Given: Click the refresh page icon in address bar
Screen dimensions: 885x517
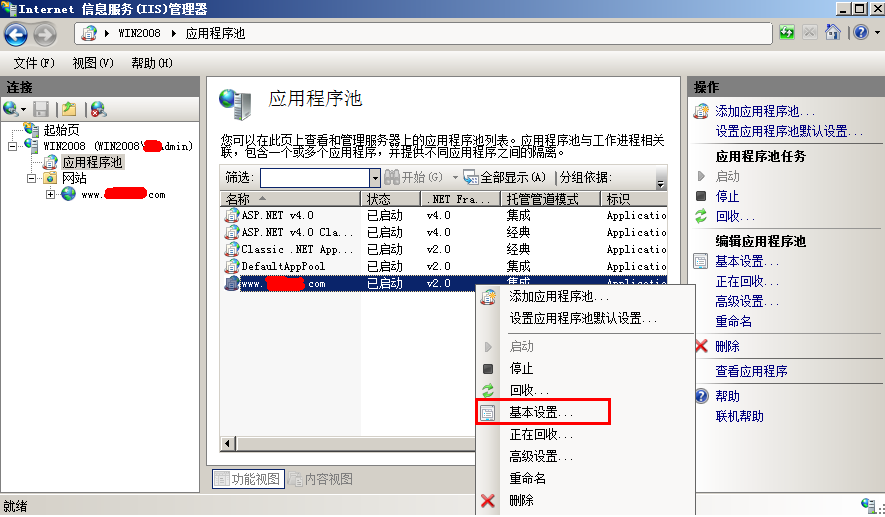Looking at the screenshot, I should pos(787,33).
